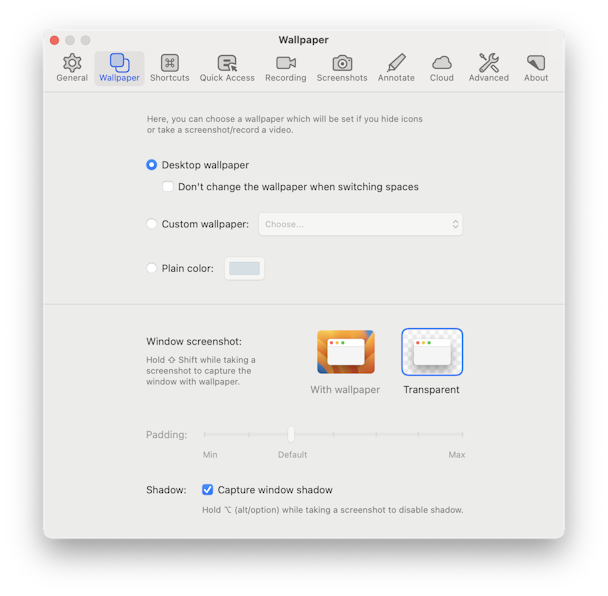Click the Min label under Padding slider
Image resolution: width=608 pixels, height=596 pixels.
pos(210,454)
